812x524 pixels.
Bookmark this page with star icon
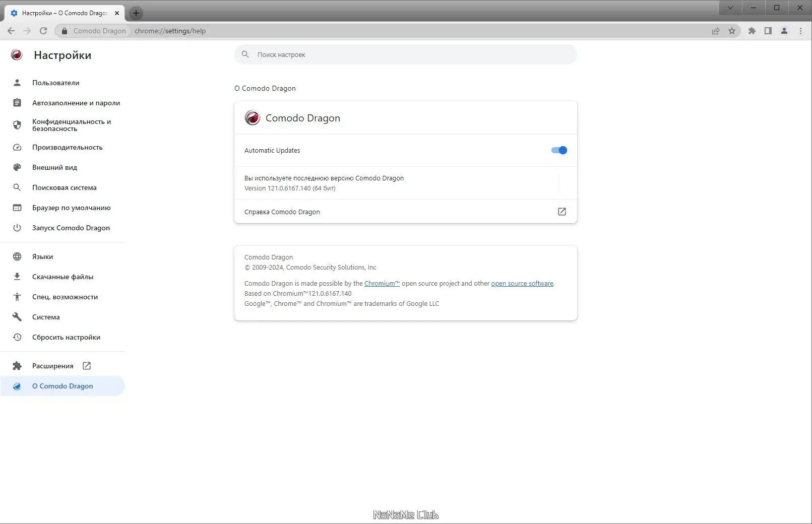click(732, 31)
